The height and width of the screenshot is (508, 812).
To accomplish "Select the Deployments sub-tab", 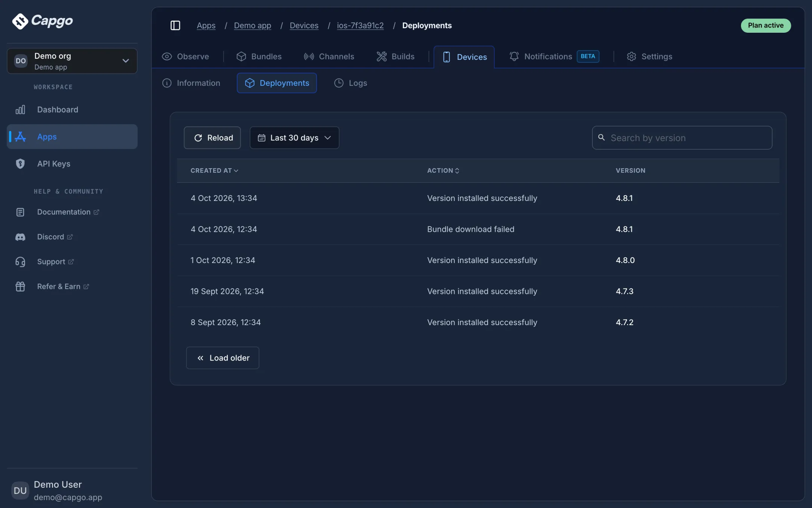I will [277, 83].
